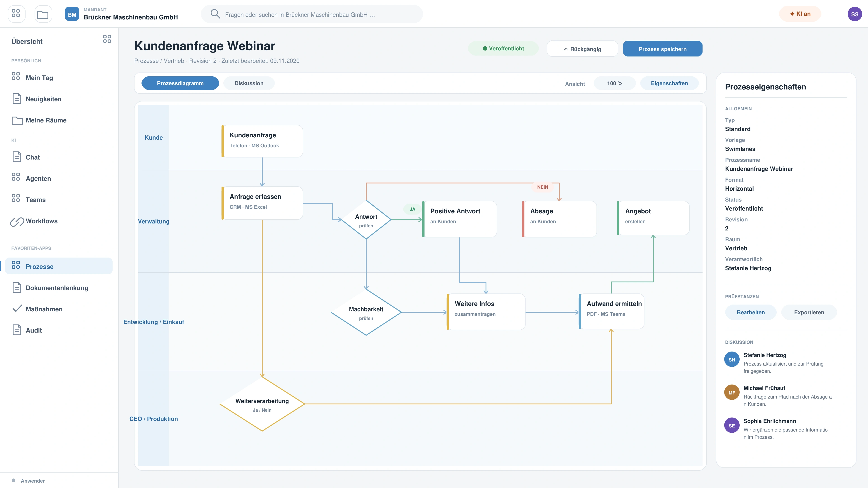
Task: Click the Prozess speichern button
Action: (663, 49)
